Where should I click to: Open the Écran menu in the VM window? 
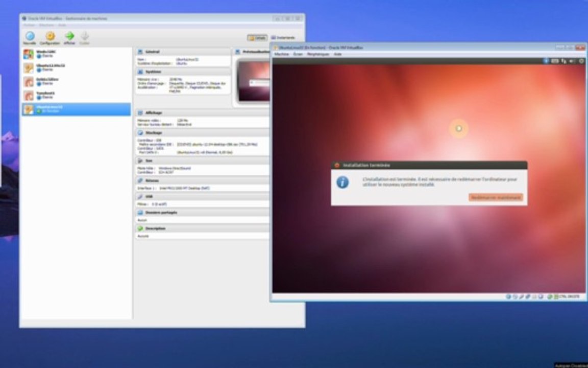pos(298,55)
